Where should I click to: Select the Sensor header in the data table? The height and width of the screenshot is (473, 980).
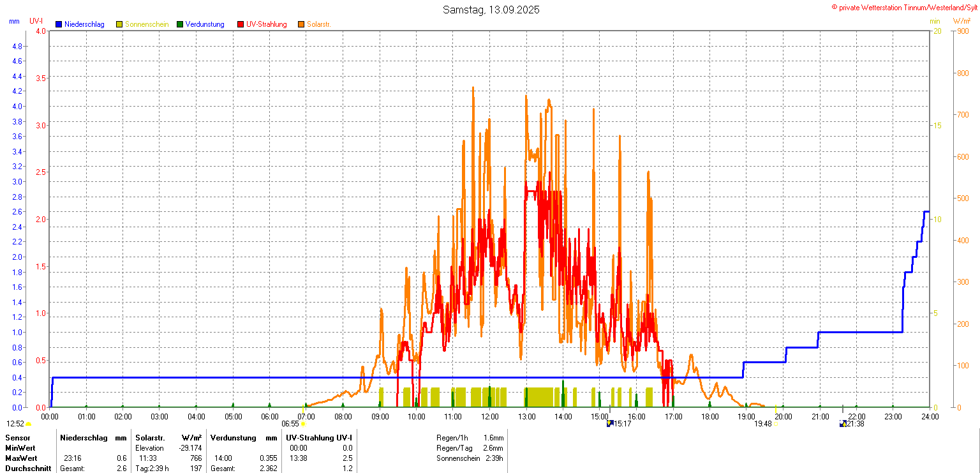click(18, 438)
